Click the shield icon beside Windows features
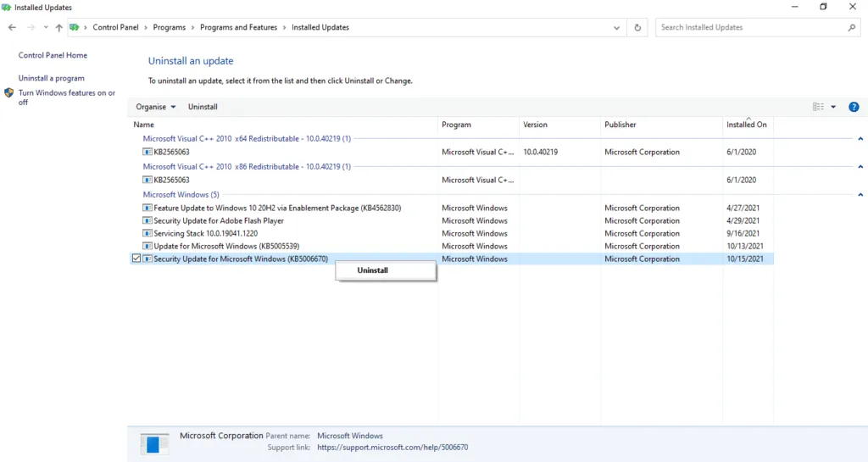This screenshot has width=868, height=462. [8, 93]
